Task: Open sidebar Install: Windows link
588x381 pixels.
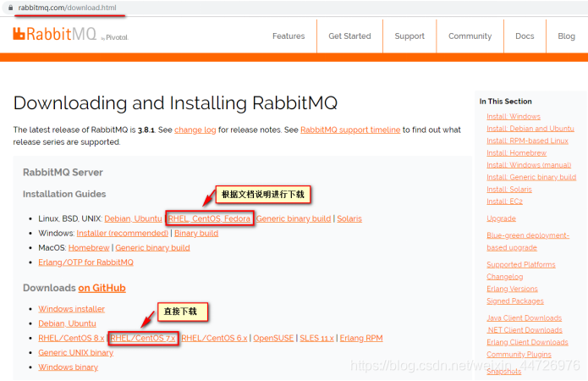Action: pyautogui.click(x=514, y=117)
